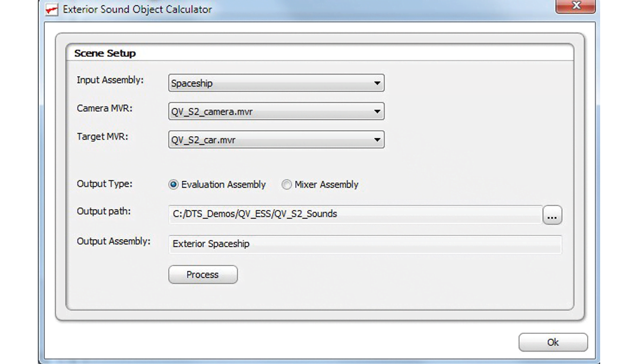The width and height of the screenshot is (638, 364).
Task: Click the Output path label
Action: click(x=104, y=211)
